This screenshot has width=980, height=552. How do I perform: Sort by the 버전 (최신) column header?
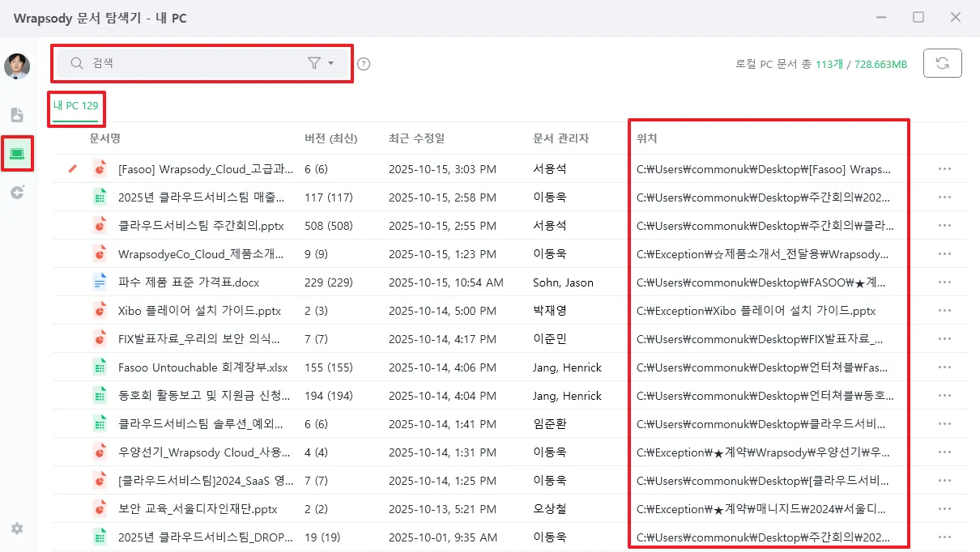[330, 138]
